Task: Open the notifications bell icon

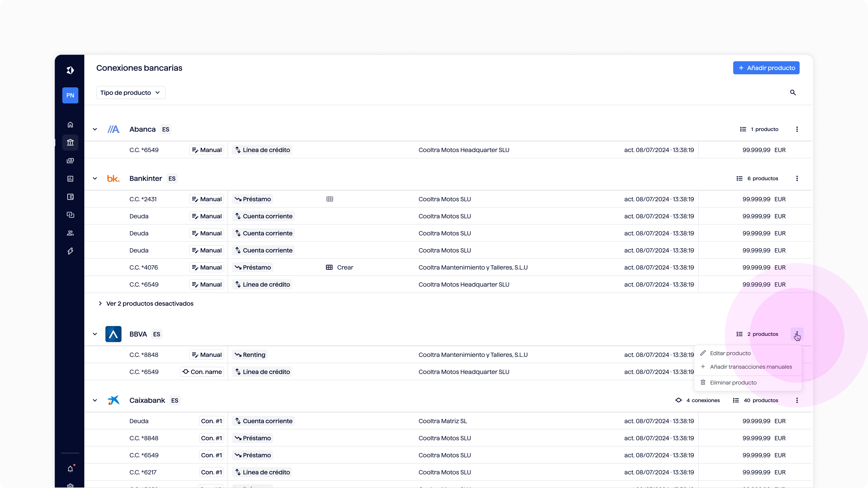Action: coord(70,469)
